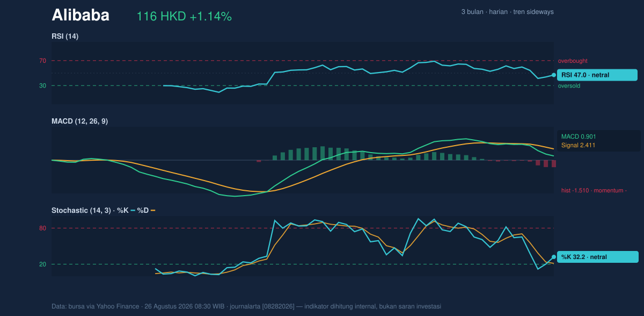Click the %D orange legend marker
This screenshot has width=644, height=316.
tap(153, 211)
